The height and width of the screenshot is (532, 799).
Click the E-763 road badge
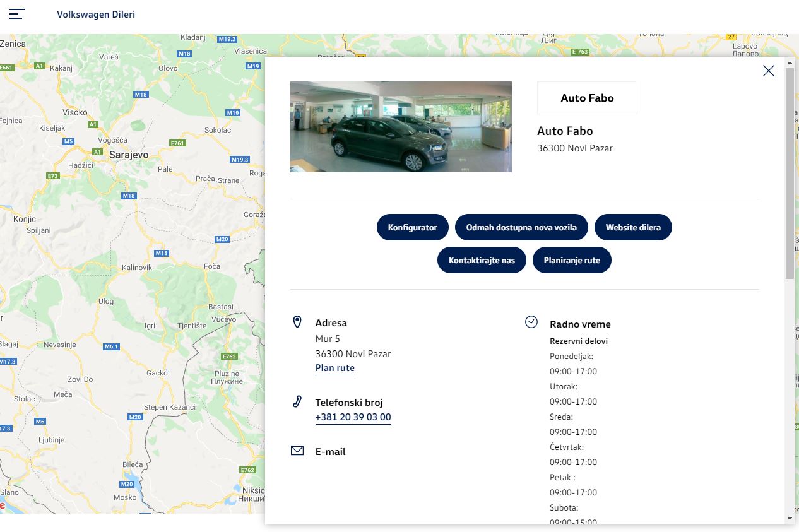580,52
